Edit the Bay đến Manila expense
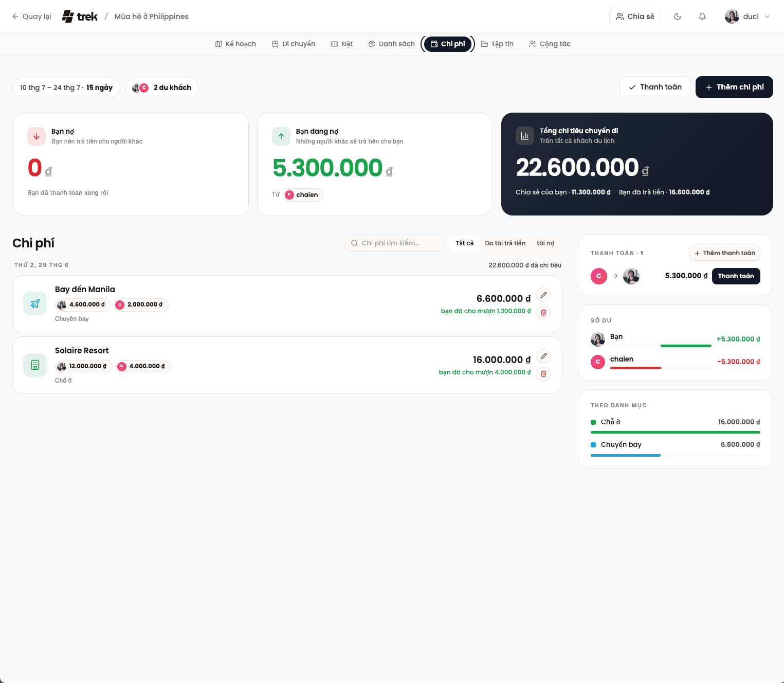 [543, 295]
